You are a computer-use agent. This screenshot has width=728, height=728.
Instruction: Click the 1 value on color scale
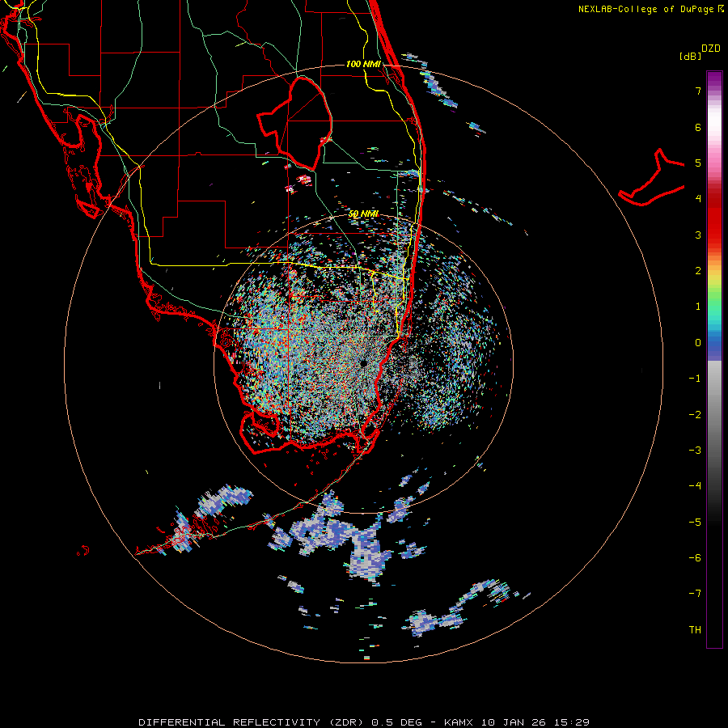(698, 307)
